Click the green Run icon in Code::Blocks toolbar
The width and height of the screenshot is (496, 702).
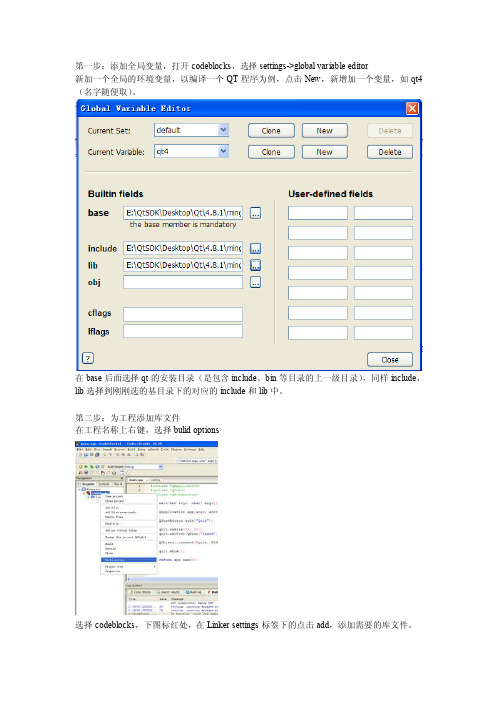pyautogui.click(x=86, y=467)
